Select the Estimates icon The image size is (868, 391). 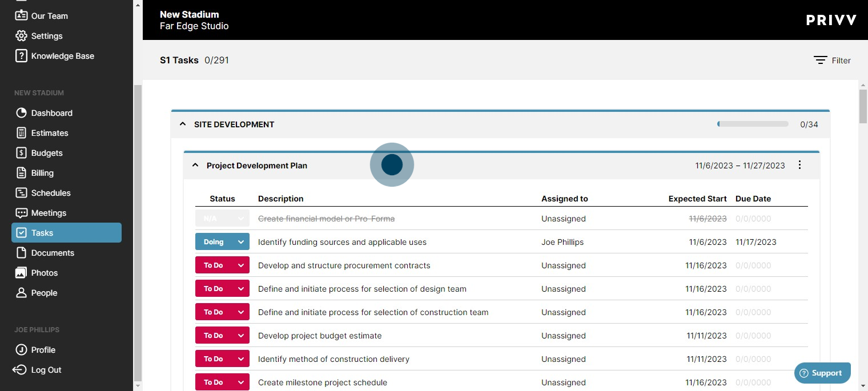22,132
